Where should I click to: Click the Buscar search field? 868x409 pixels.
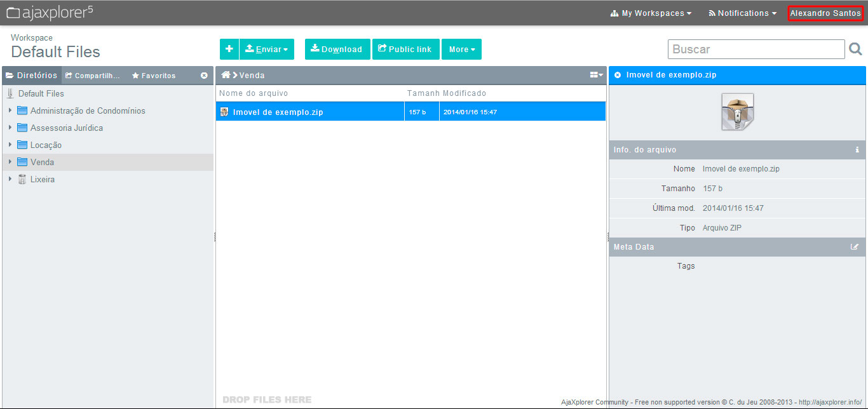(x=756, y=49)
